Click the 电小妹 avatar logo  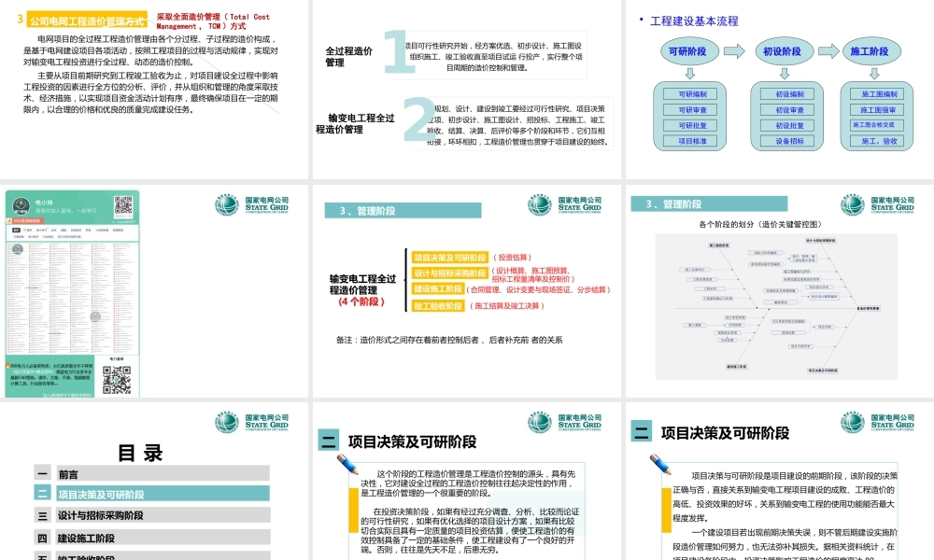(21, 203)
